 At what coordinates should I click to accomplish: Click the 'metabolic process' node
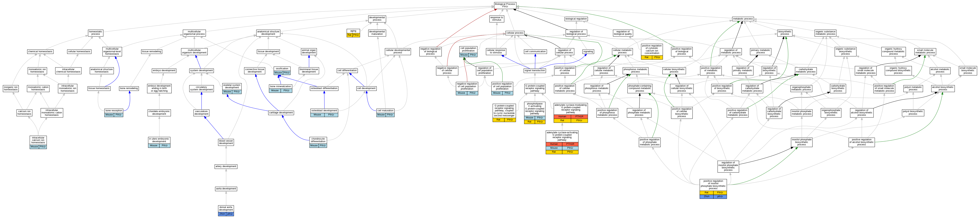(x=743, y=19)
